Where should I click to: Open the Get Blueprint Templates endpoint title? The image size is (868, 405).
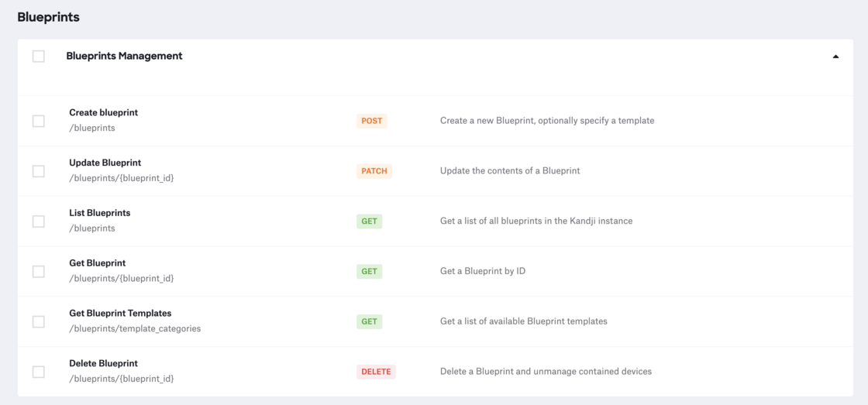pyautogui.click(x=120, y=314)
